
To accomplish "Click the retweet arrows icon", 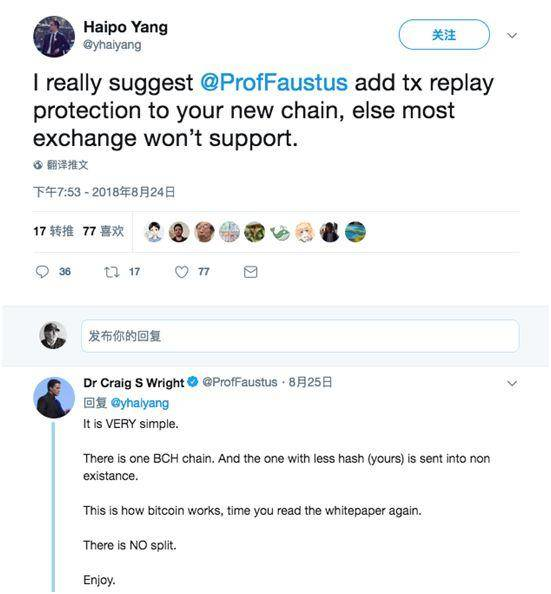I will [112, 272].
